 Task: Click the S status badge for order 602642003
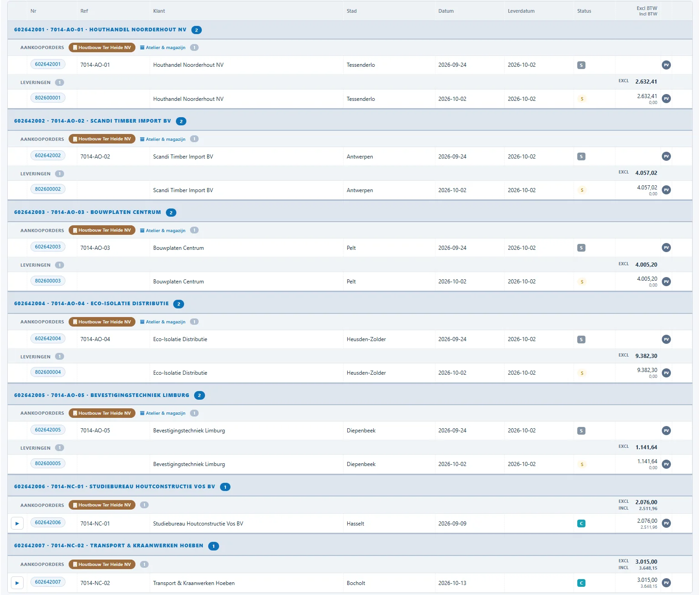pos(581,248)
